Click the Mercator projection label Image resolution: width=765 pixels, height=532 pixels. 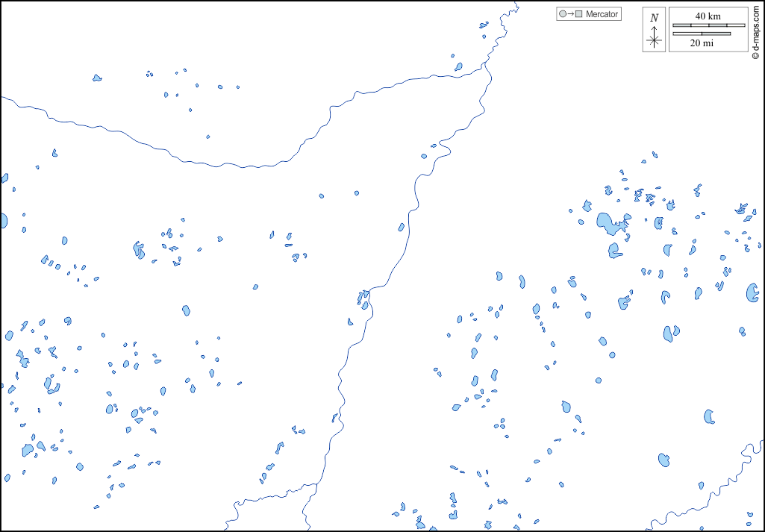tap(602, 14)
